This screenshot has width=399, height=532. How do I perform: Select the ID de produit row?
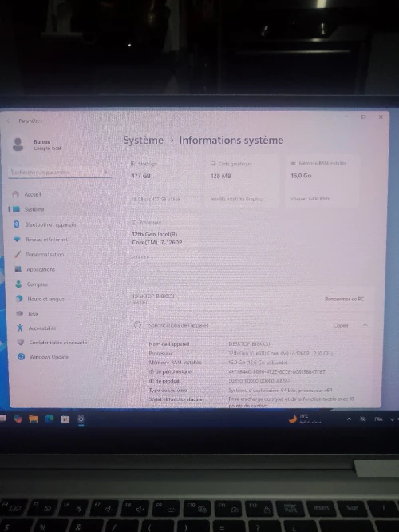click(x=252, y=381)
